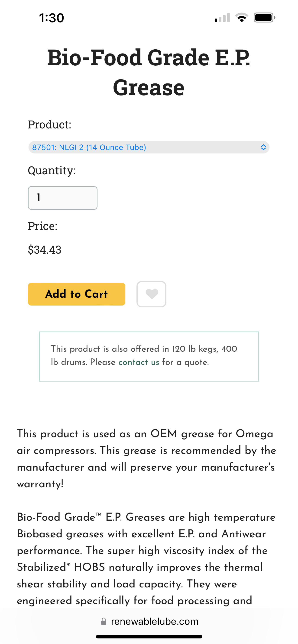This screenshot has width=298, height=644.
Task: Open the contact us link
Action: pos(139,362)
